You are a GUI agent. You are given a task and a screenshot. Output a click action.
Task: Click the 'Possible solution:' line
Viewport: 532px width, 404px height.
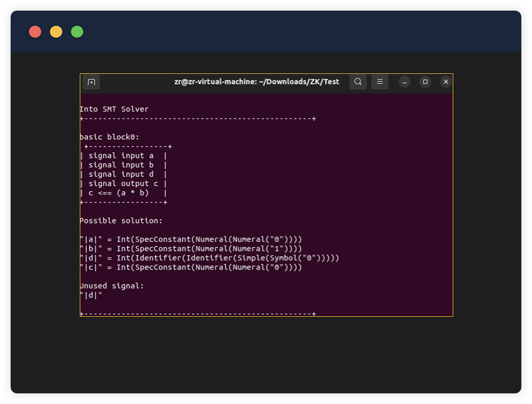(121, 221)
